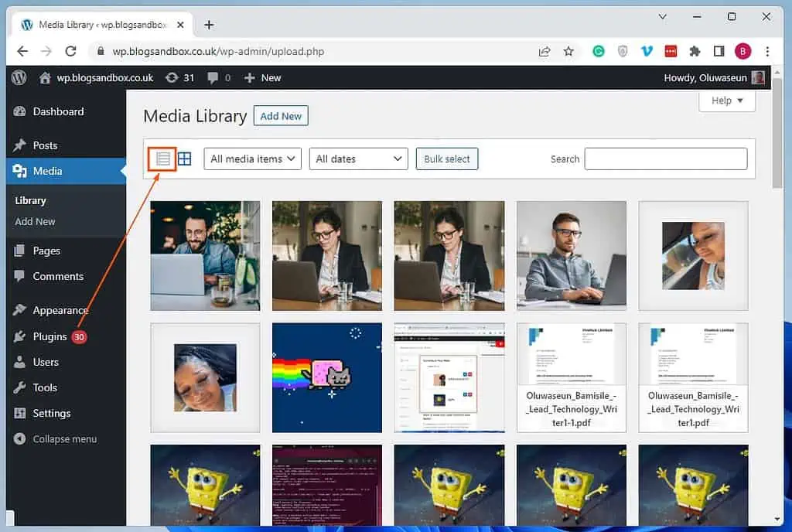Switch to grid view icon

185,159
